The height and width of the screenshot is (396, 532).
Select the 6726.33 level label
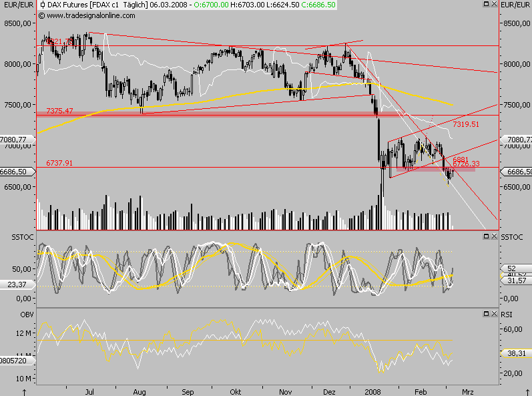click(466, 164)
